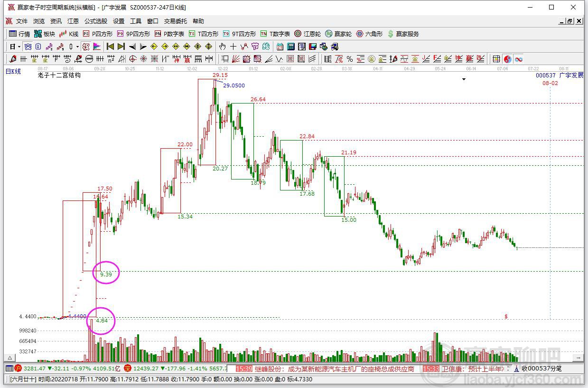Open the 9T四方形 tool
This screenshot has height=388, width=588.
click(239, 34)
